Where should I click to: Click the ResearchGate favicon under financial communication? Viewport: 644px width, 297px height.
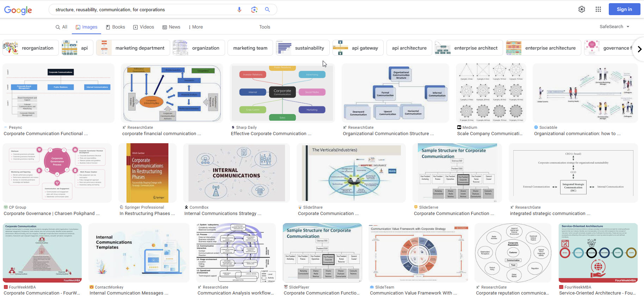[x=124, y=127]
